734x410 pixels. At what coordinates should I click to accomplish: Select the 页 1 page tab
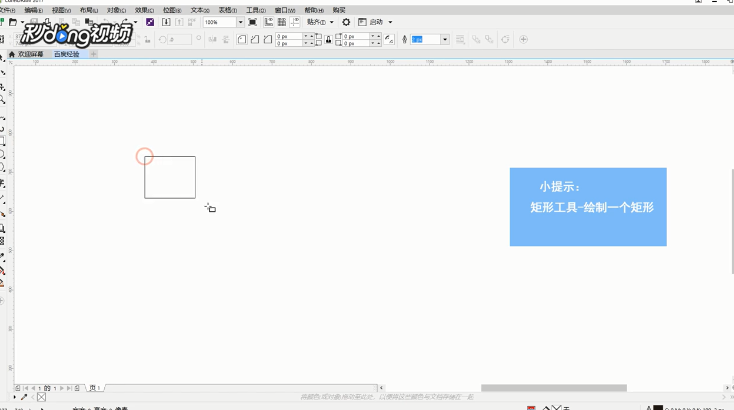coord(95,388)
